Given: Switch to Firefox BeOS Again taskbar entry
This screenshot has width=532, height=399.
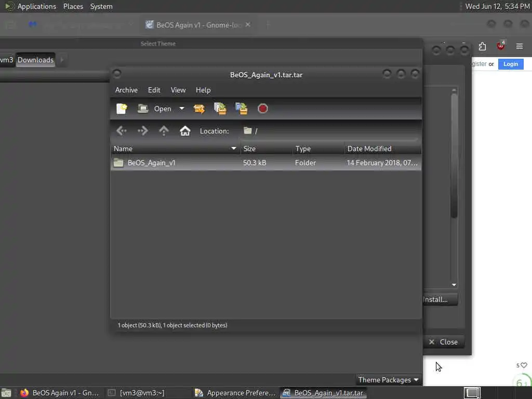Looking at the screenshot, I should coord(59,393).
